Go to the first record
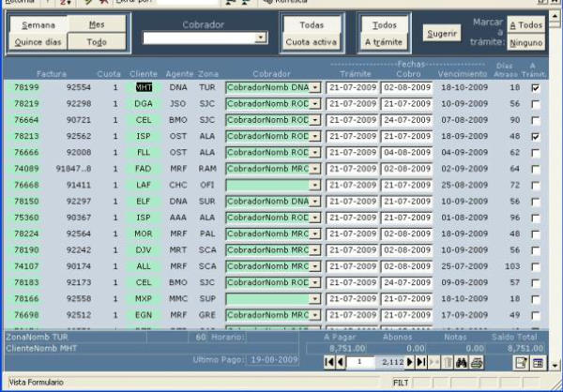563x392 pixels. coord(328,362)
